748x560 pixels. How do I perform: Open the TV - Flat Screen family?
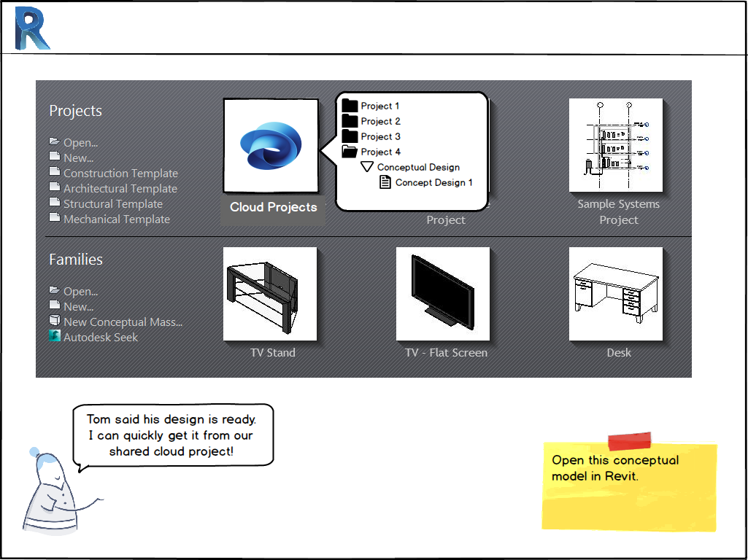tap(442, 293)
